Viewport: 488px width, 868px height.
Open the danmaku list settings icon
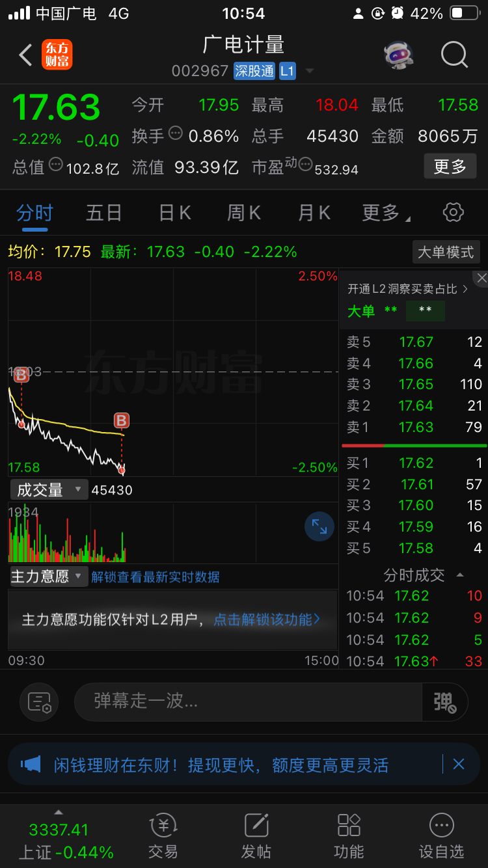(39, 702)
